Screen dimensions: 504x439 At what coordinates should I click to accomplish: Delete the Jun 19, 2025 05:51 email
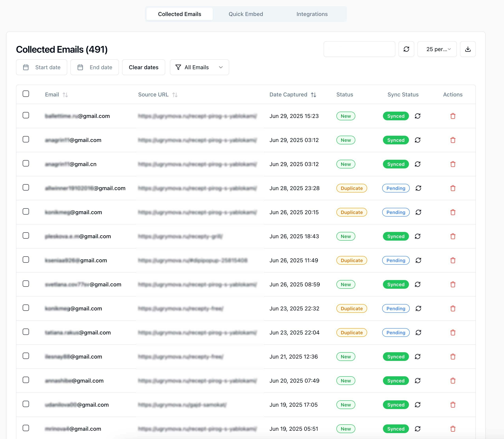[x=453, y=429]
